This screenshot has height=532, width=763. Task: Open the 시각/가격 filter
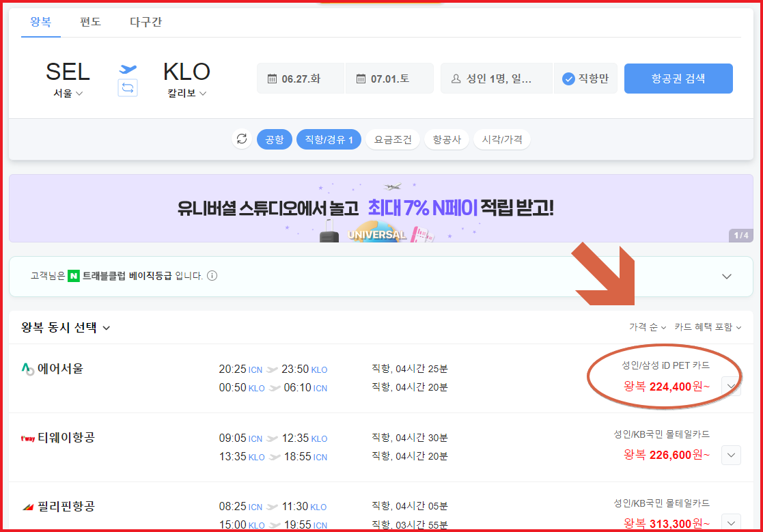(501, 139)
